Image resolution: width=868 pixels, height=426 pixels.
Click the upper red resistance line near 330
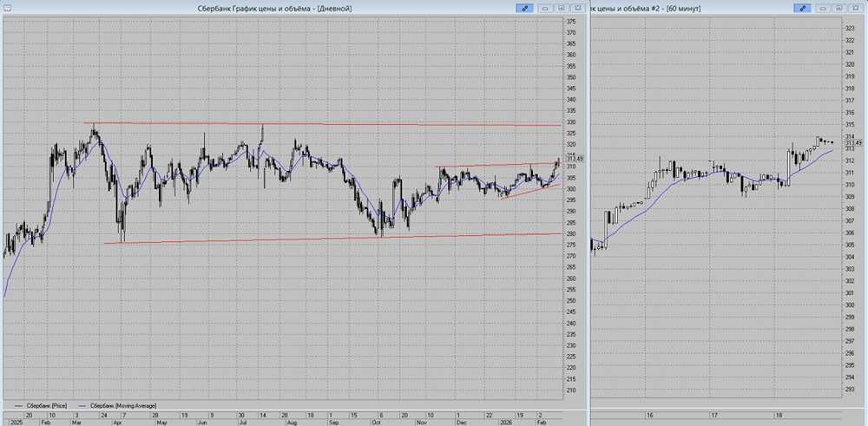(x=347, y=124)
